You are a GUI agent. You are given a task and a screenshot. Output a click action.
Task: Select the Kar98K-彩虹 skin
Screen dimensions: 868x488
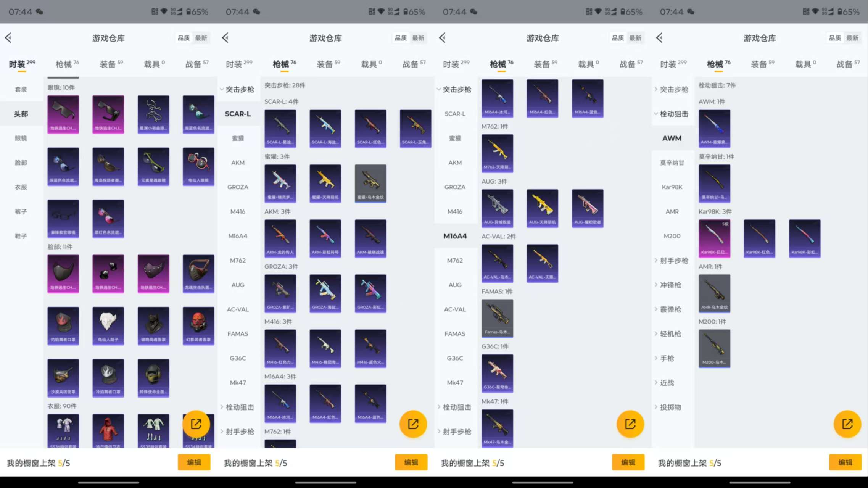tap(805, 238)
